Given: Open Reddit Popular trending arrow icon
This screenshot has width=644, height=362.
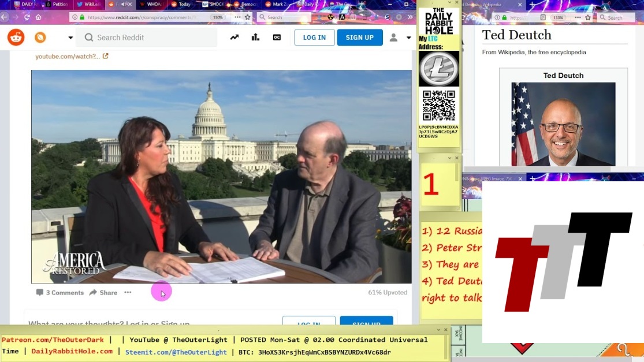Looking at the screenshot, I should [234, 38].
